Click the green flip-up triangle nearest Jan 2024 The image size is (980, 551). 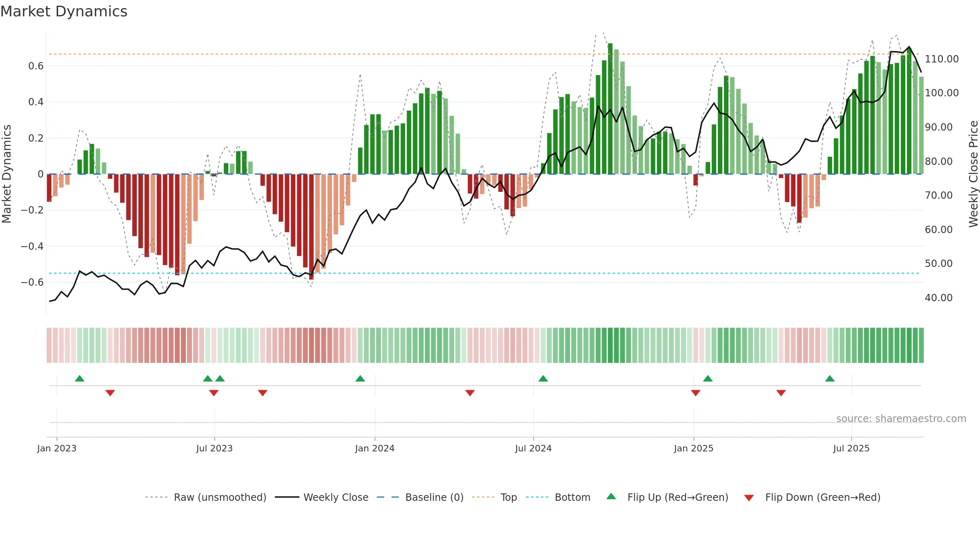(x=360, y=378)
